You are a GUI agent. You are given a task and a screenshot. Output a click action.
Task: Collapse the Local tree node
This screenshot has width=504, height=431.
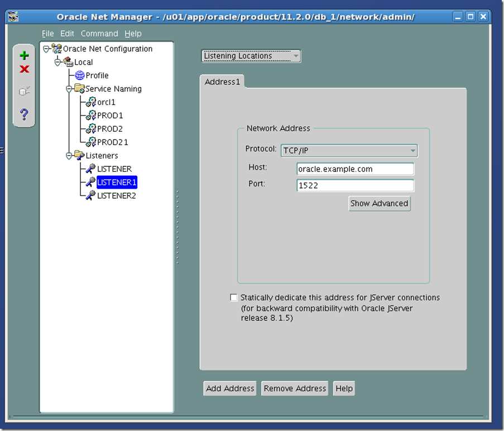tap(57, 62)
